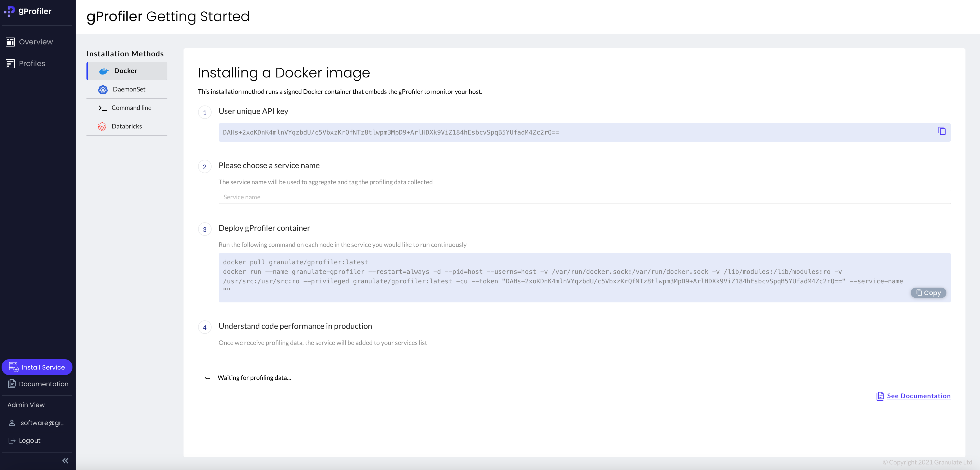Click the Install Service button
Viewport: 980px width, 470px height.
37,367
